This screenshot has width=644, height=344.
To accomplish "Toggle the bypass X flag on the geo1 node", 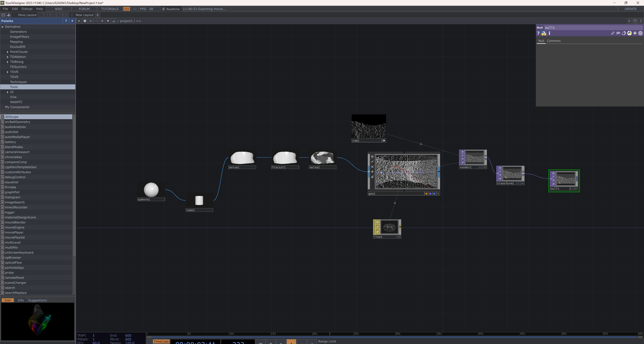I will [x=372, y=167].
